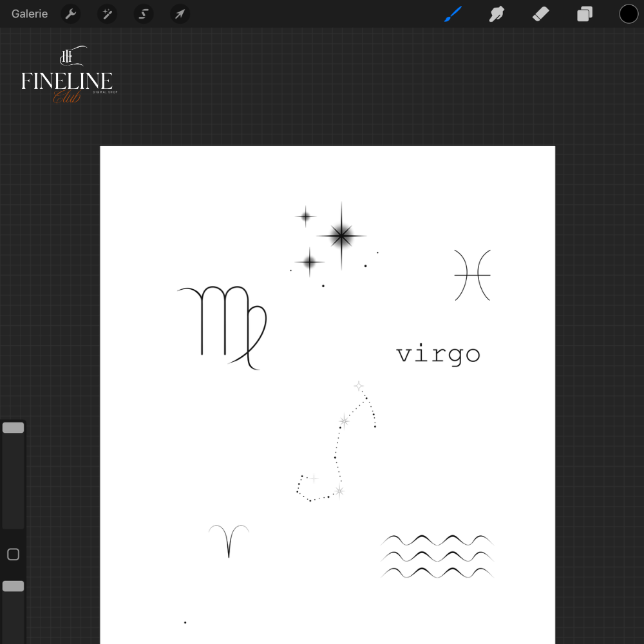Activate the Selection S-shaped tool
The width and height of the screenshot is (644, 644).
click(144, 14)
